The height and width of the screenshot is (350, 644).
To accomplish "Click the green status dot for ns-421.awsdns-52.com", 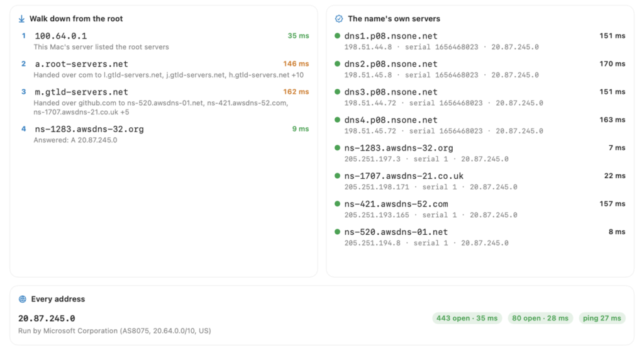I will [x=337, y=203].
